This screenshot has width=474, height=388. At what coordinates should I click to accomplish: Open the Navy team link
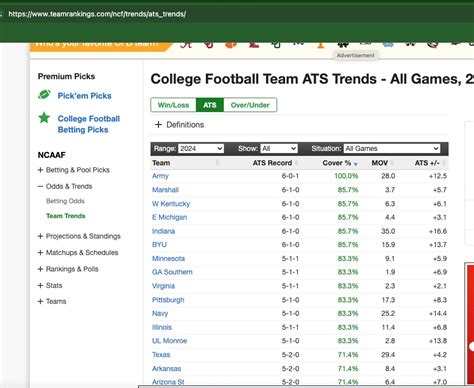[x=160, y=314]
